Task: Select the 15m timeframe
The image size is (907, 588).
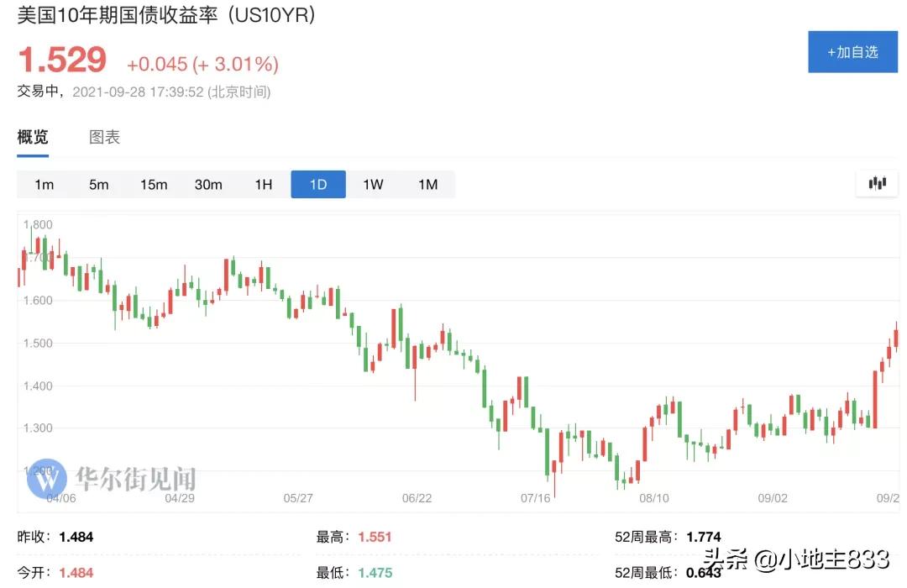Action: tap(154, 185)
